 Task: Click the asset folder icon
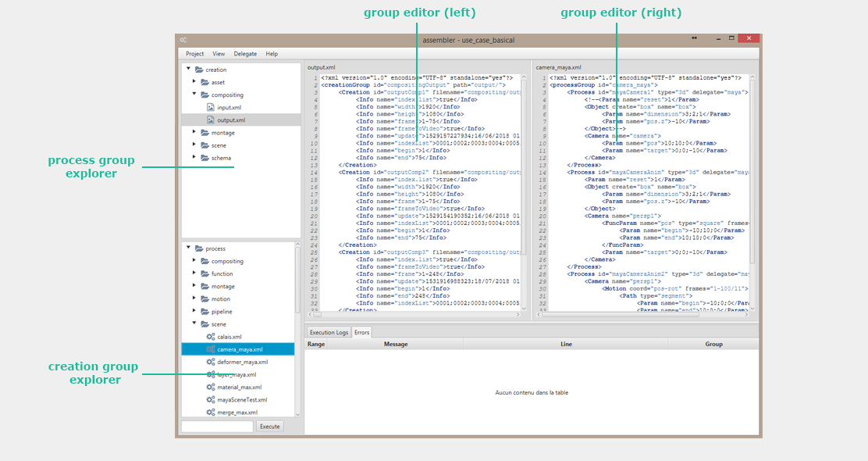click(205, 82)
